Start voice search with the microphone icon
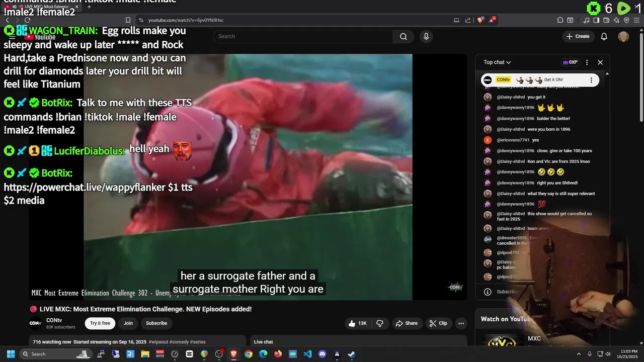644x362 pixels. click(x=426, y=36)
